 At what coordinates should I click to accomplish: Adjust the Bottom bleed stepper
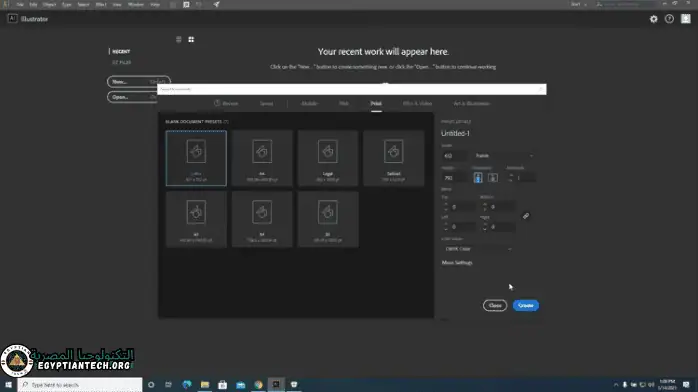point(484,207)
